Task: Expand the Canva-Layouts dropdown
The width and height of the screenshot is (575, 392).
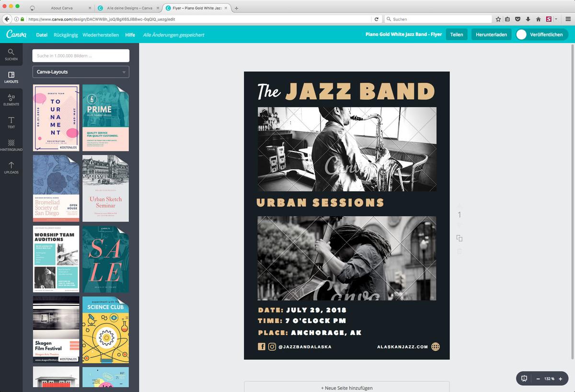Action: [x=80, y=72]
